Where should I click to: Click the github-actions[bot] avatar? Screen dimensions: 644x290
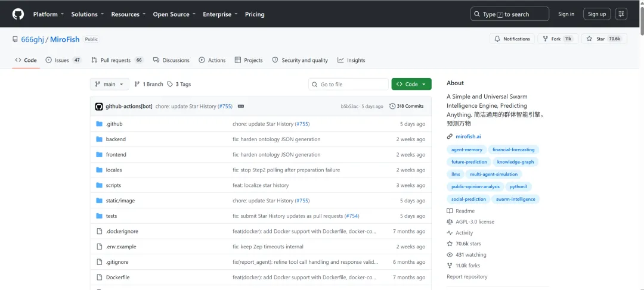(x=99, y=106)
